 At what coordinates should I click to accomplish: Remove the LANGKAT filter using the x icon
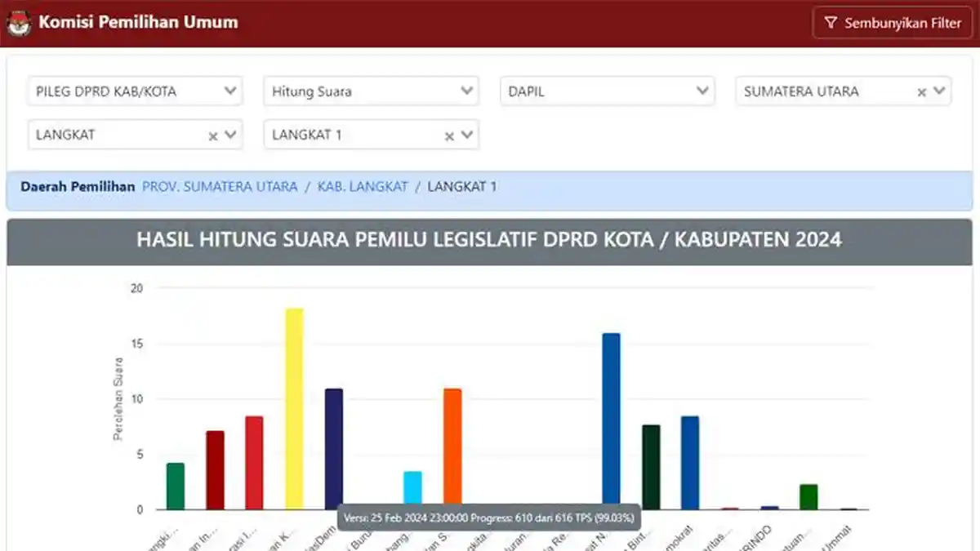tap(212, 135)
